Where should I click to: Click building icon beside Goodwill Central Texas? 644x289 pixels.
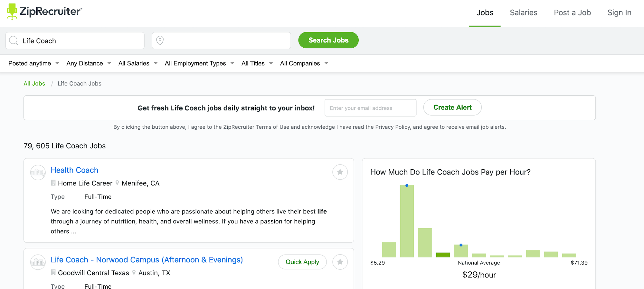(x=53, y=273)
